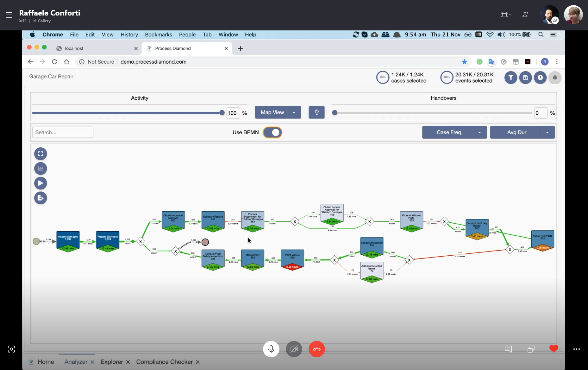Open the History menu
The image size is (588, 370).
pos(129,35)
